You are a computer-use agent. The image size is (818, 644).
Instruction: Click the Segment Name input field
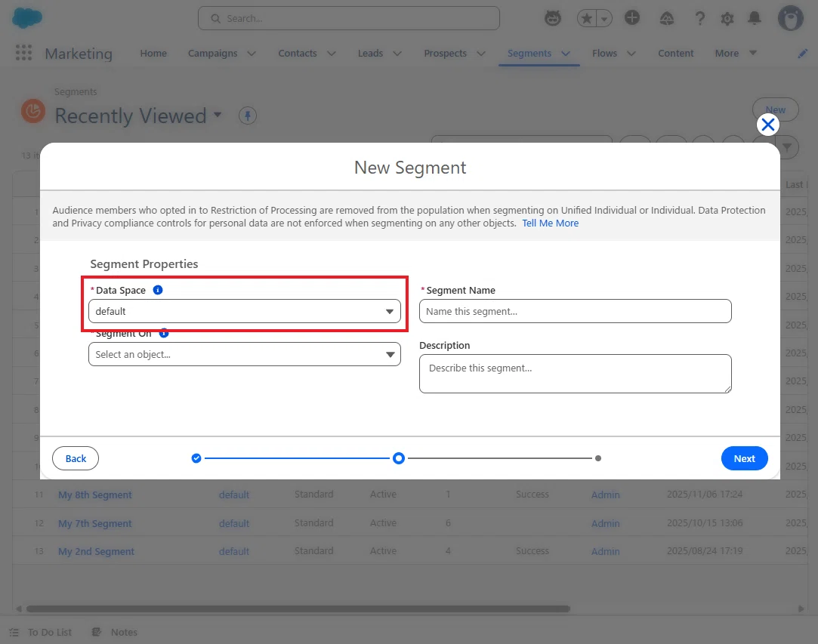pyautogui.click(x=575, y=311)
